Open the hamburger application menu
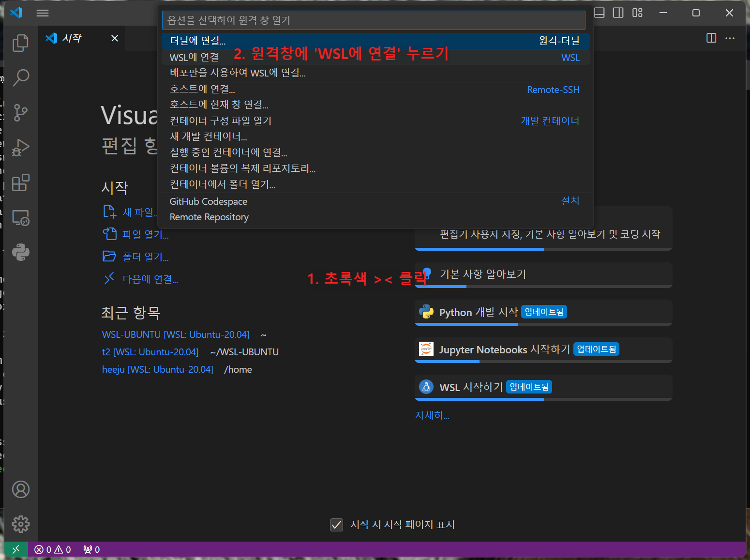Screen dimensions: 750x560 43,13
